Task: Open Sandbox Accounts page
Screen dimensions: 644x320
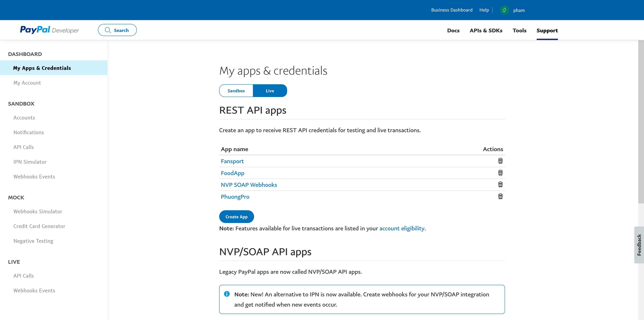Action: pos(24,118)
